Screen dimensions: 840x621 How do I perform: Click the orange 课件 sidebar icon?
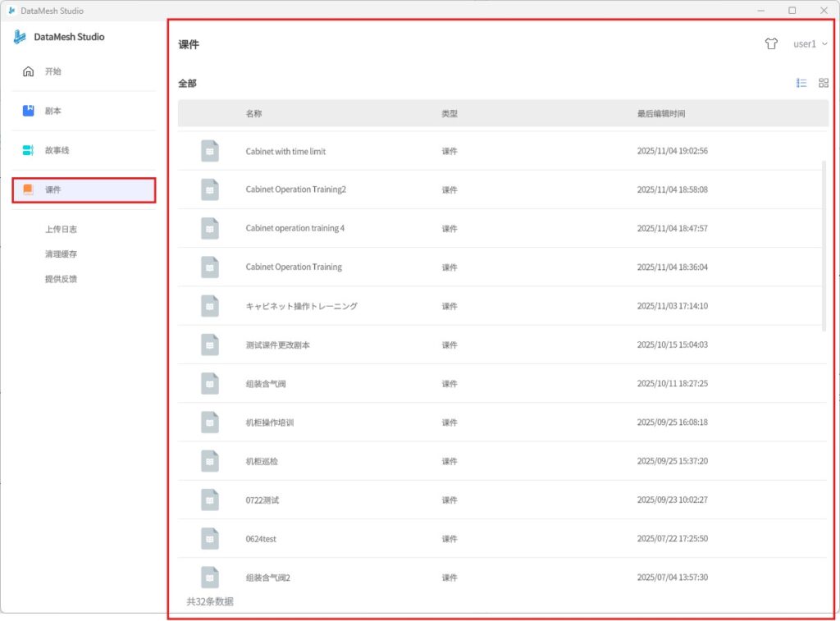(x=28, y=189)
